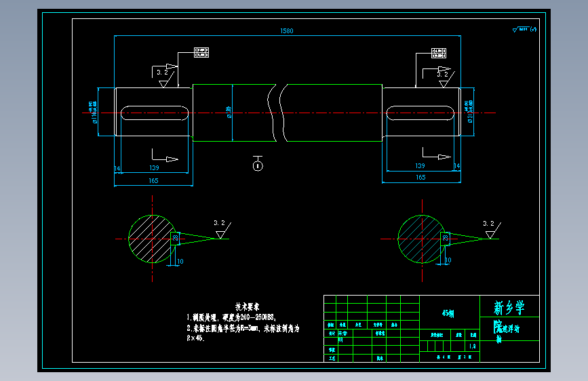Select the 1580 overall length dimension
The height and width of the screenshot is (381, 588).
pyautogui.click(x=286, y=31)
